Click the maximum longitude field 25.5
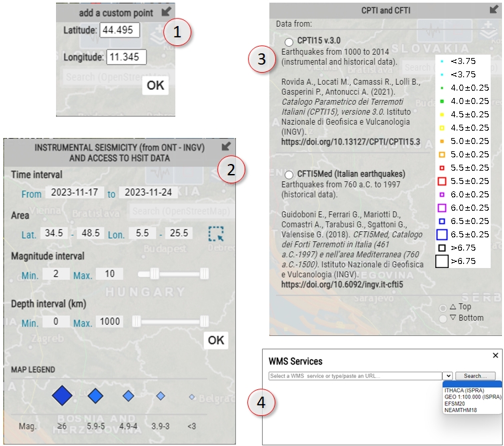Image resolution: width=504 pixels, height=446 pixels. click(x=179, y=233)
